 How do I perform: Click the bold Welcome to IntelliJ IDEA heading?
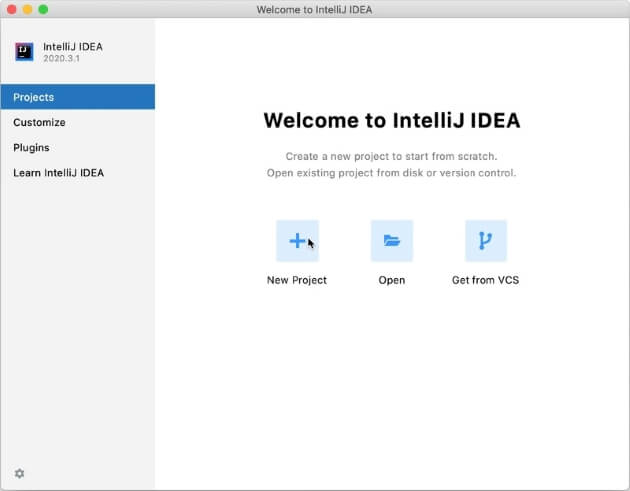point(391,121)
